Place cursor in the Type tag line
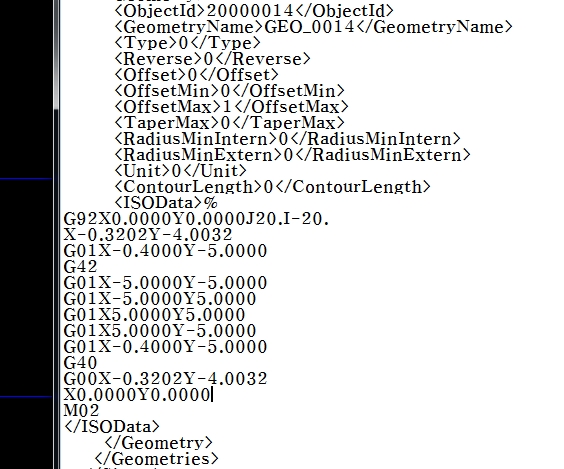Screen dimensions: 564x469 pos(187,43)
